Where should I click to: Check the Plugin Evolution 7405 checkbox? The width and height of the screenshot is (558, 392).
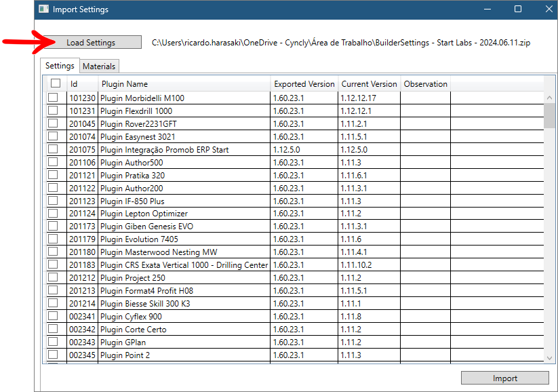coord(53,239)
